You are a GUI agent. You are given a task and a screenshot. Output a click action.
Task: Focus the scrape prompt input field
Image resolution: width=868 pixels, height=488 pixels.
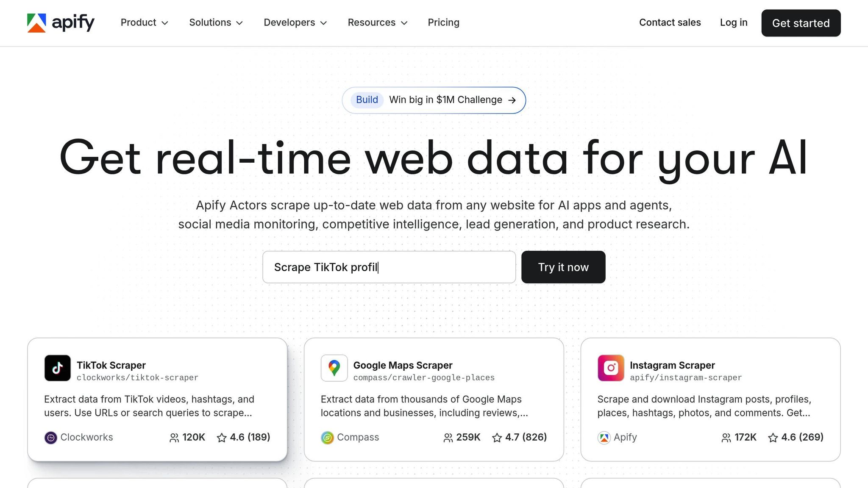pos(389,267)
